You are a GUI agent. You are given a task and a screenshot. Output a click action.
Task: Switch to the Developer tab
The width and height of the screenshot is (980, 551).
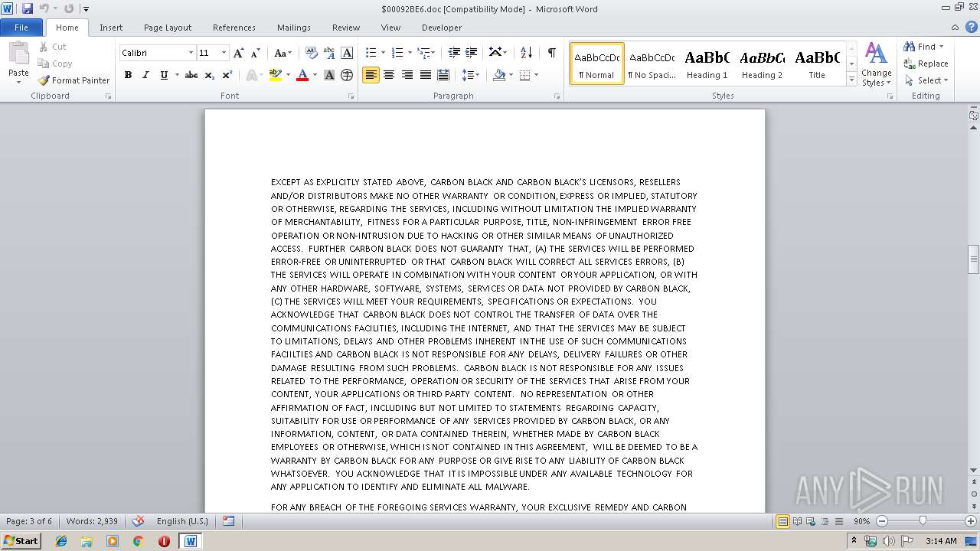point(442,28)
